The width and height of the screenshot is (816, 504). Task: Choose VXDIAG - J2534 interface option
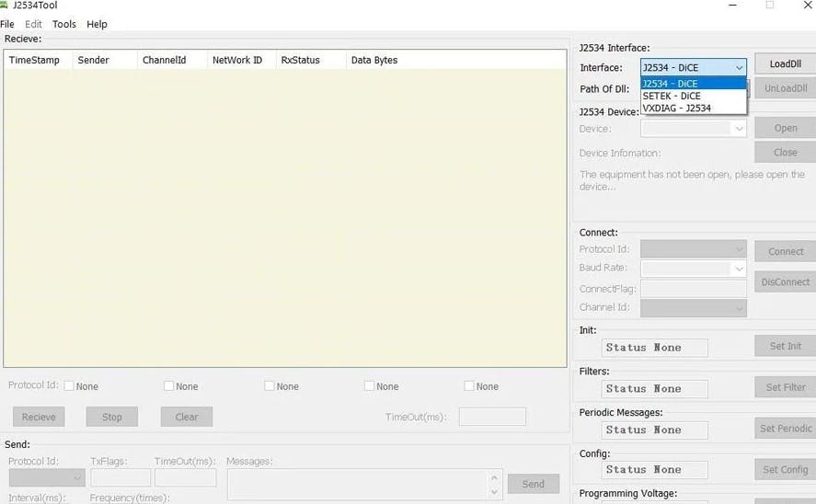tap(676, 108)
